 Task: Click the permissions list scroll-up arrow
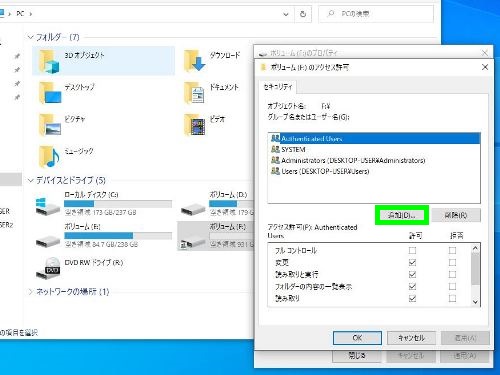[x=476, y=248]
